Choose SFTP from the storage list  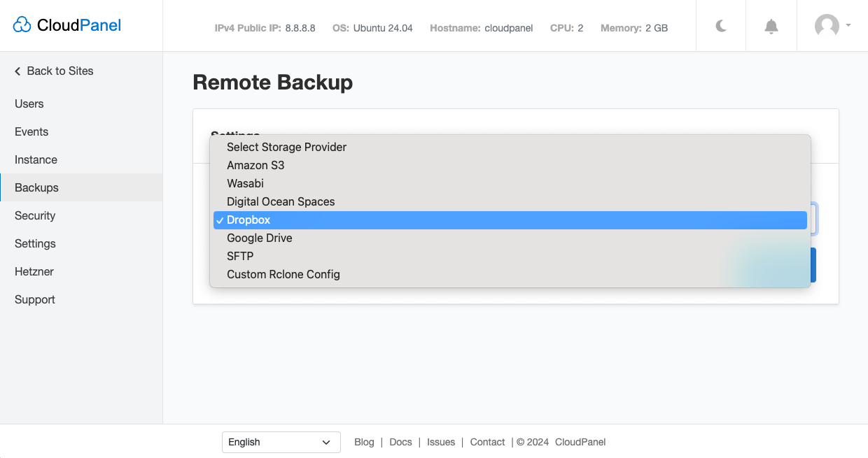click(x=239, y=256)
